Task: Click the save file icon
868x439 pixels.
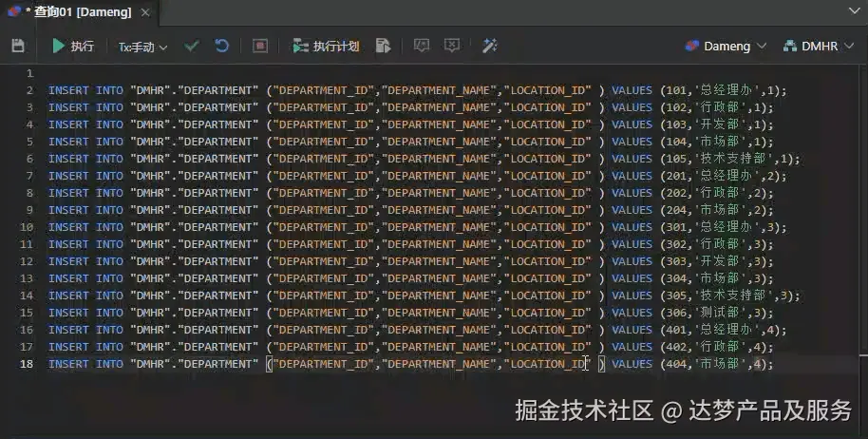Action: click(18, 46)
